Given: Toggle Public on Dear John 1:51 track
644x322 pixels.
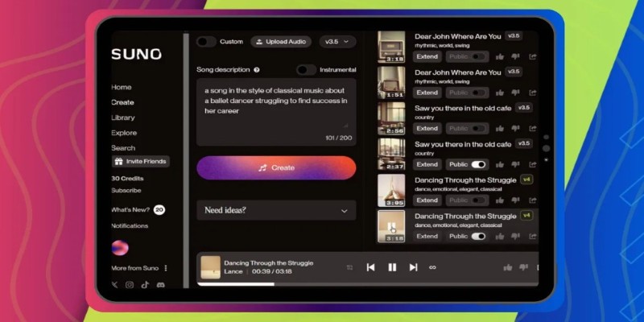Looking at the screenshot, I should coord(477,93).
